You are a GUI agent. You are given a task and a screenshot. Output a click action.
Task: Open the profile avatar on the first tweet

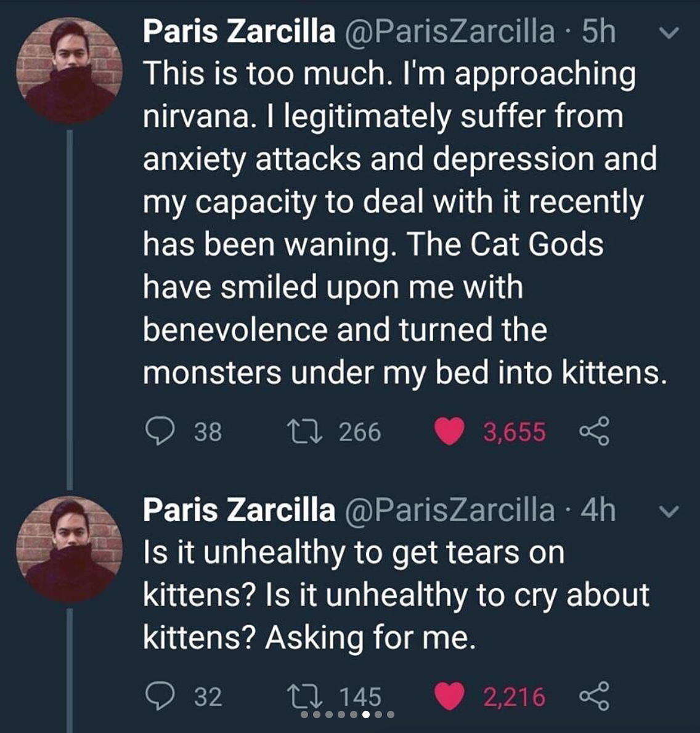coord(69,69)
